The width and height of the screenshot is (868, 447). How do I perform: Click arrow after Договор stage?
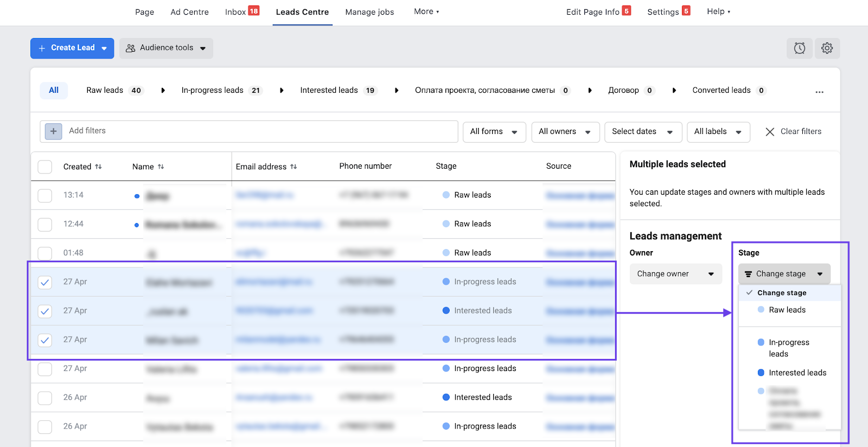pyautogui.click(x=674, y=91)
